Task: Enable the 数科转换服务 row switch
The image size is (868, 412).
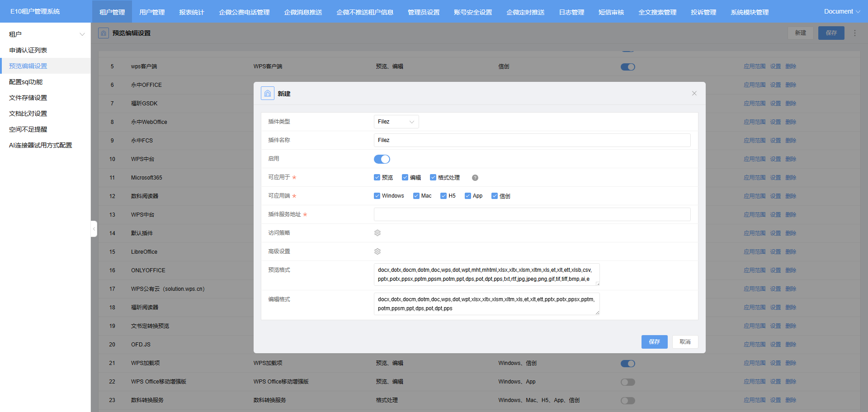Action: 628,401
